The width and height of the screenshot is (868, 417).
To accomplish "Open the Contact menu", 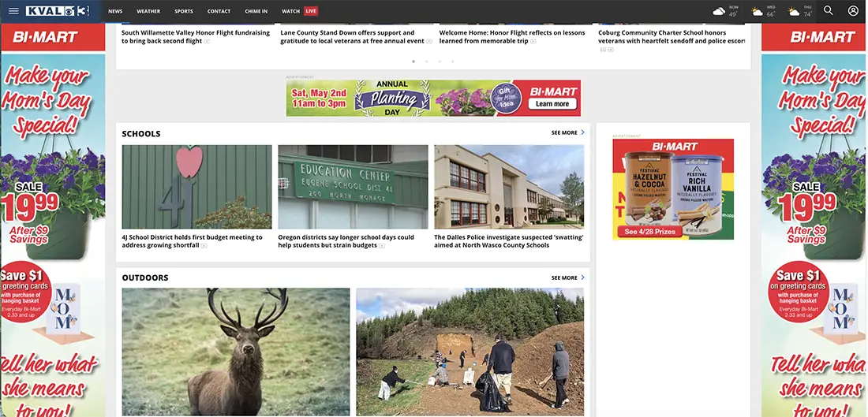I will (219, 11).
